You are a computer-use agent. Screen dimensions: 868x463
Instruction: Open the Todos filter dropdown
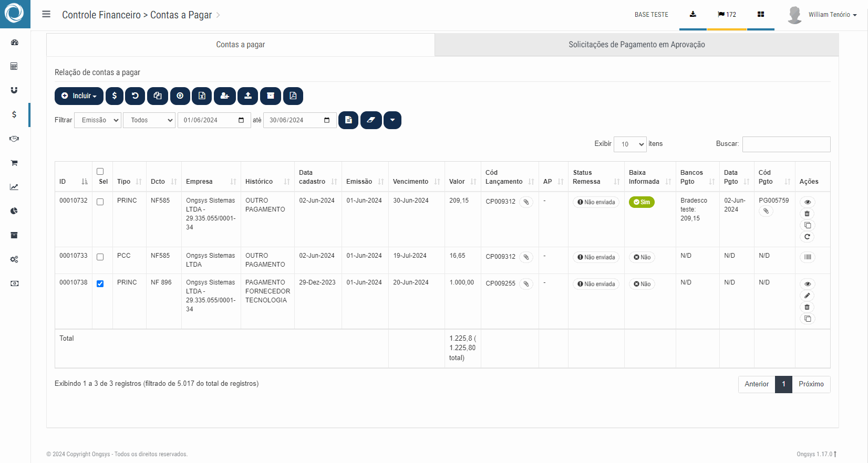pyautogui.click(x=149, y=120)
